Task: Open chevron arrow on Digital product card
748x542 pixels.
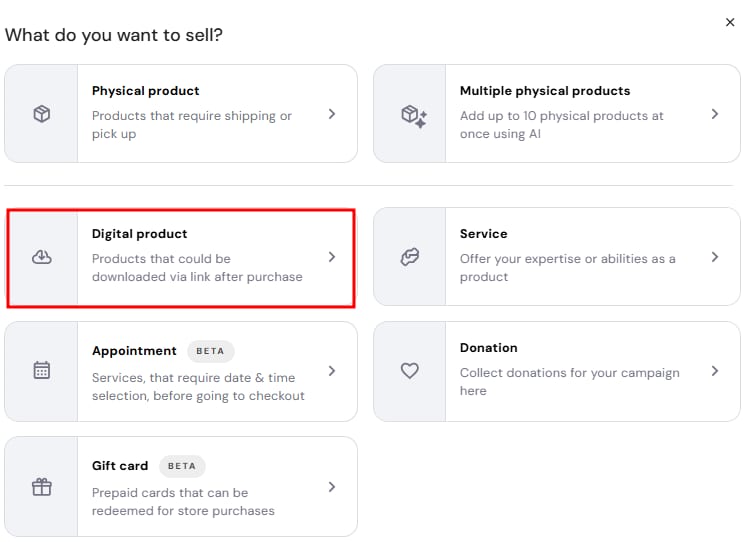Action: 332,257
